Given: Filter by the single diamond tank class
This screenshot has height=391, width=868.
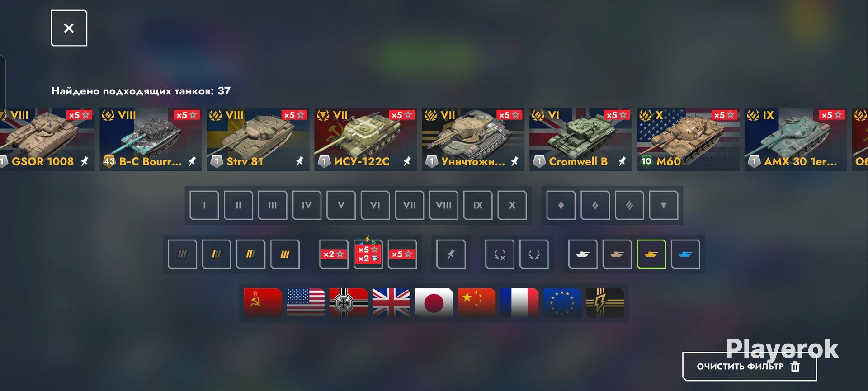Looking at the screenshot, I should point(561,205).
